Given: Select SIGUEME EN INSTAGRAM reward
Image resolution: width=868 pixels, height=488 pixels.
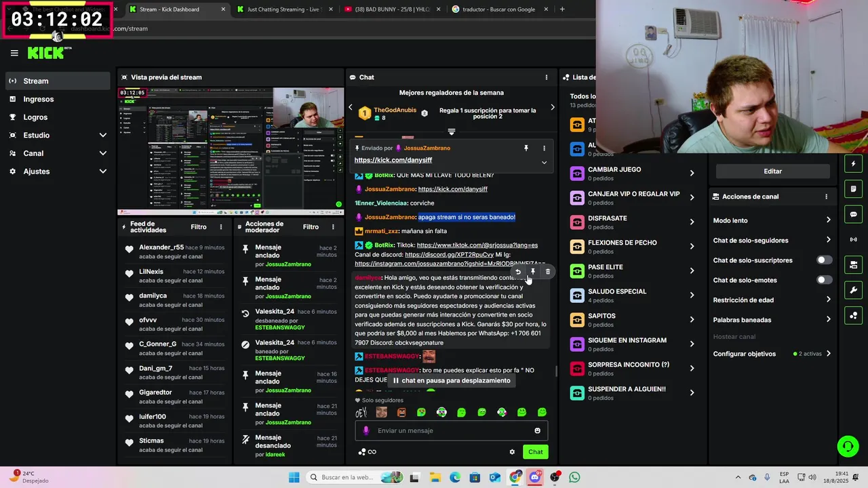Looking at the screenshot, I should pos(632,344).
